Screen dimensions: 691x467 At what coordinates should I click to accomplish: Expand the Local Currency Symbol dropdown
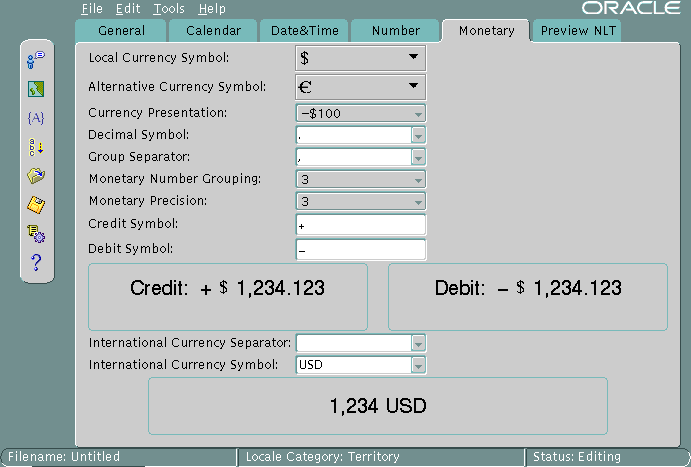click(x=413, y=58)
